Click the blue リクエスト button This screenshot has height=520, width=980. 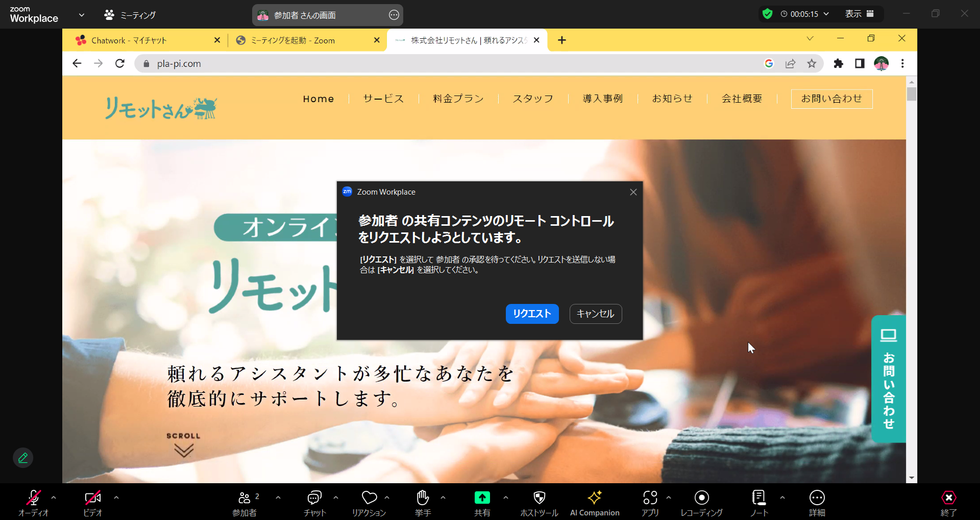click(x=532, y=314)
